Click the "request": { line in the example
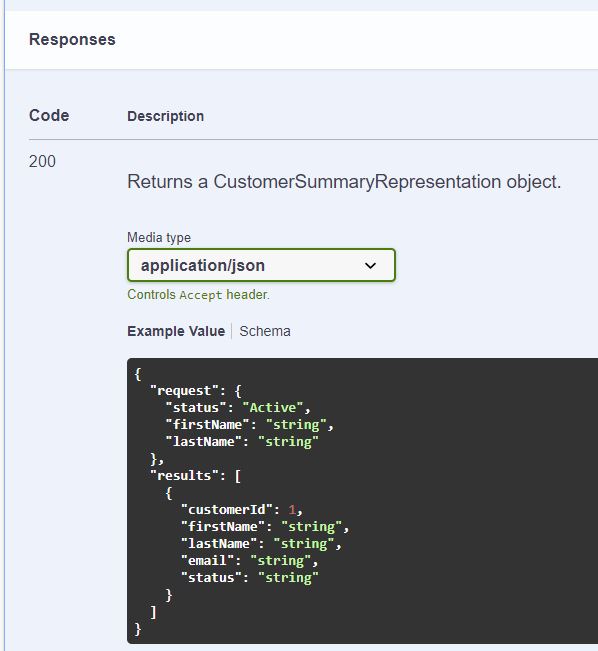Image resolution: width=598 pixels, height=651 pixels. (x=196, y=391)
